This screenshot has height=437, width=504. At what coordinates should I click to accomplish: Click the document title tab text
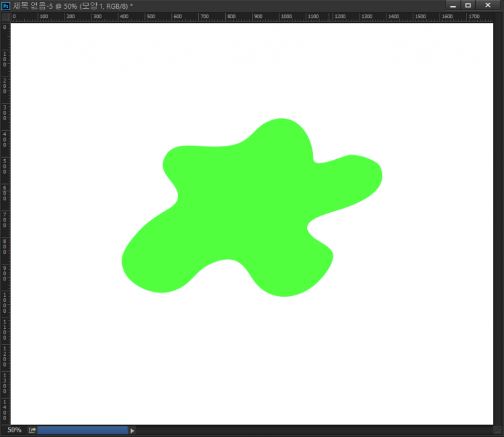(x=73, y=6)
